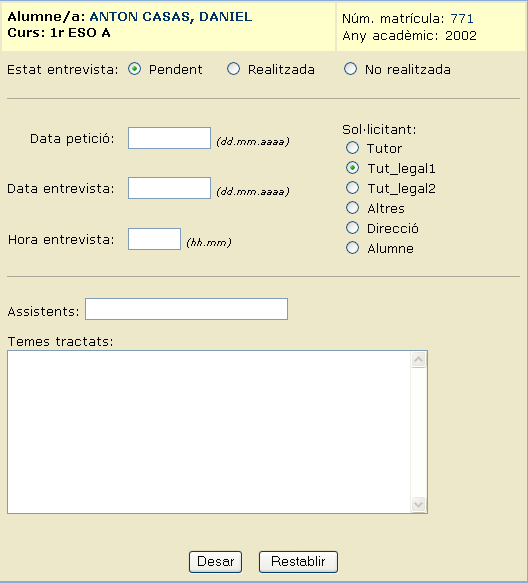Click the text area scroll down arrow
This screenshot has width=528, height=583.
(419, 505)
